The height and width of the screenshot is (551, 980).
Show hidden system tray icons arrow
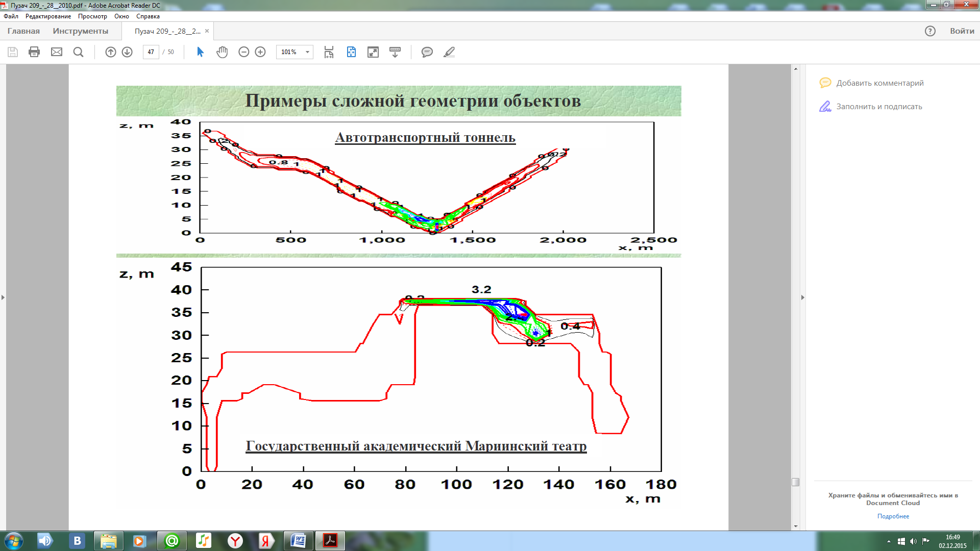tap(889, 541)
